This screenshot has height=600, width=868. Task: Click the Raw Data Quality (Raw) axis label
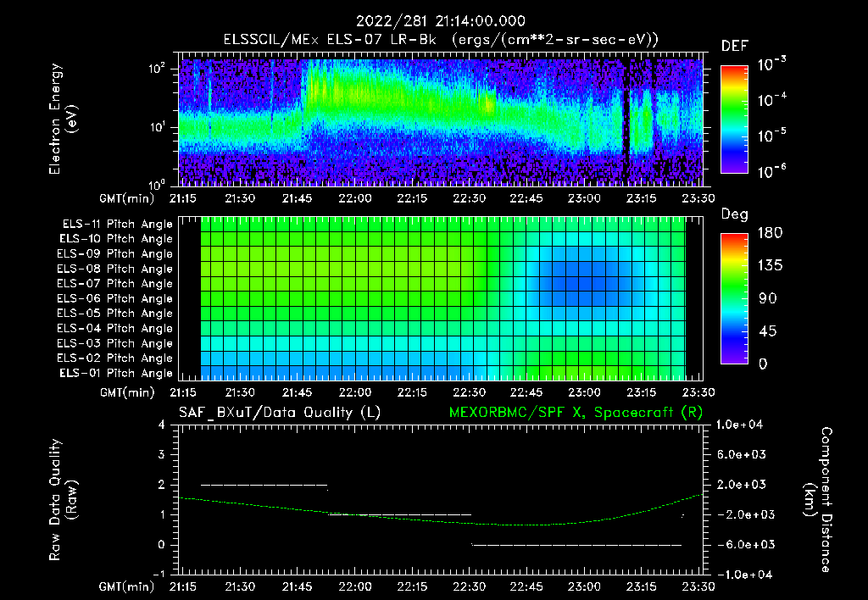(63, 500)
